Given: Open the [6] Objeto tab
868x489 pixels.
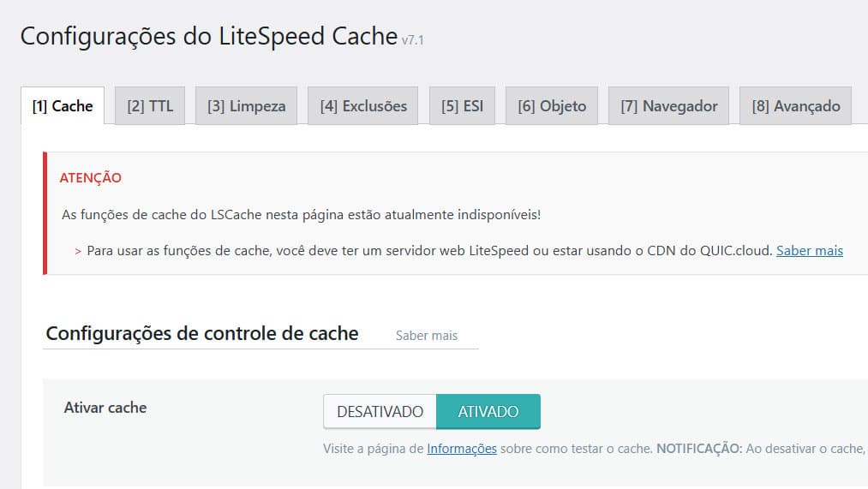Looking at the screenshot, I should 552,105.
